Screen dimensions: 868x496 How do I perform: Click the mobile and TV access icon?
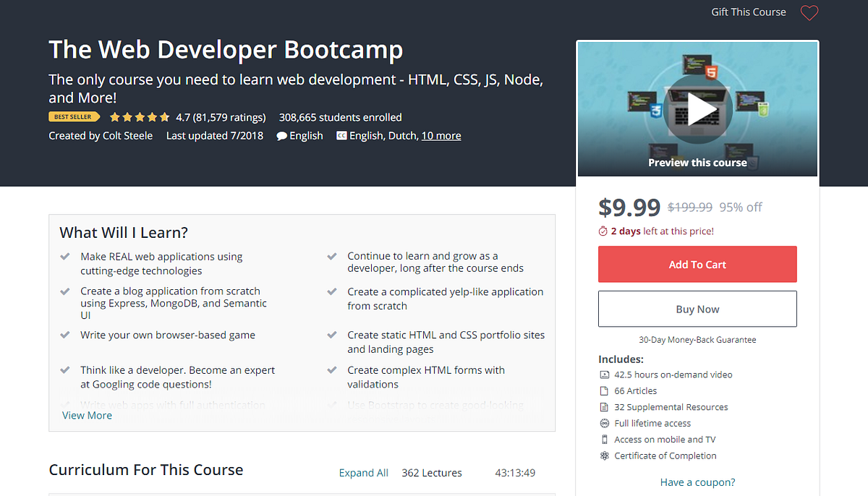(x=605, y=439)
